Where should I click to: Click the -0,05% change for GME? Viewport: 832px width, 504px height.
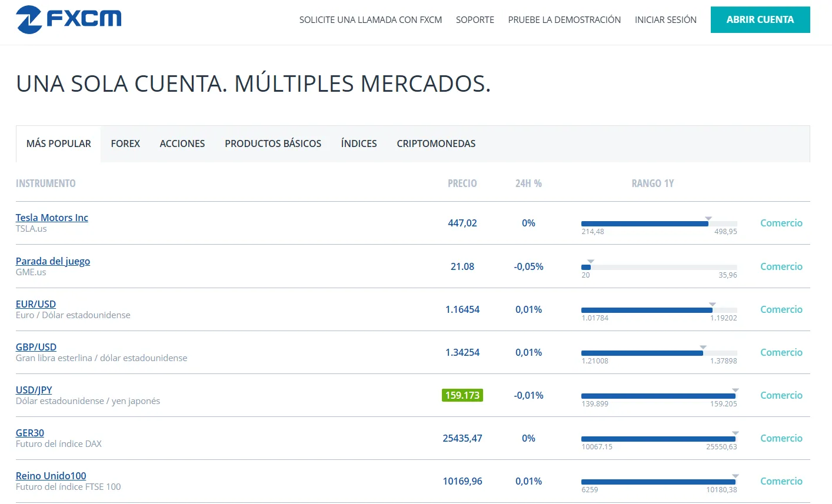(528, 266)
